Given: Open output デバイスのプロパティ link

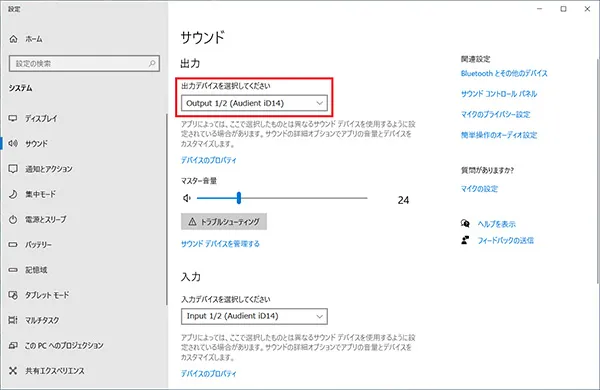Looking at the screenshot, I should click(209, 160).
